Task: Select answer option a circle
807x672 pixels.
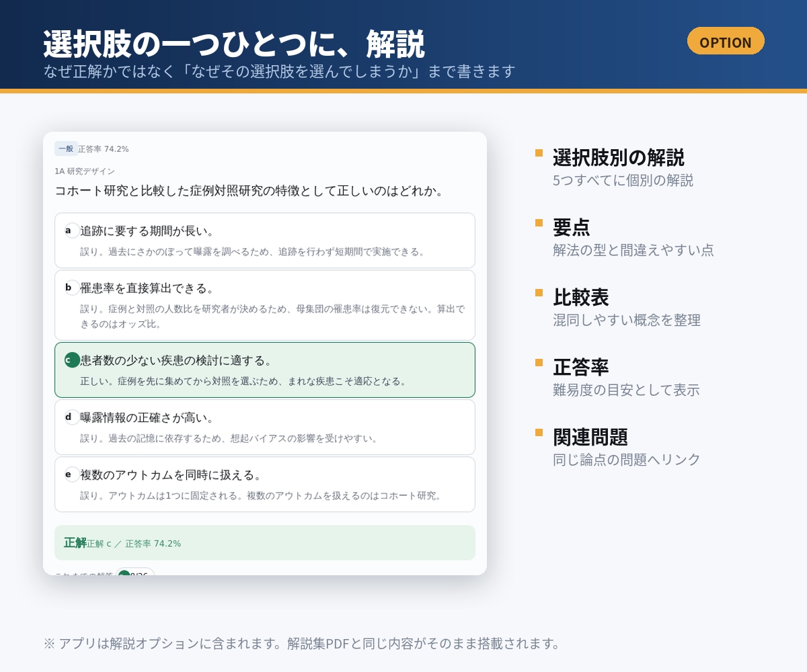Action: [x=72, y=230]
